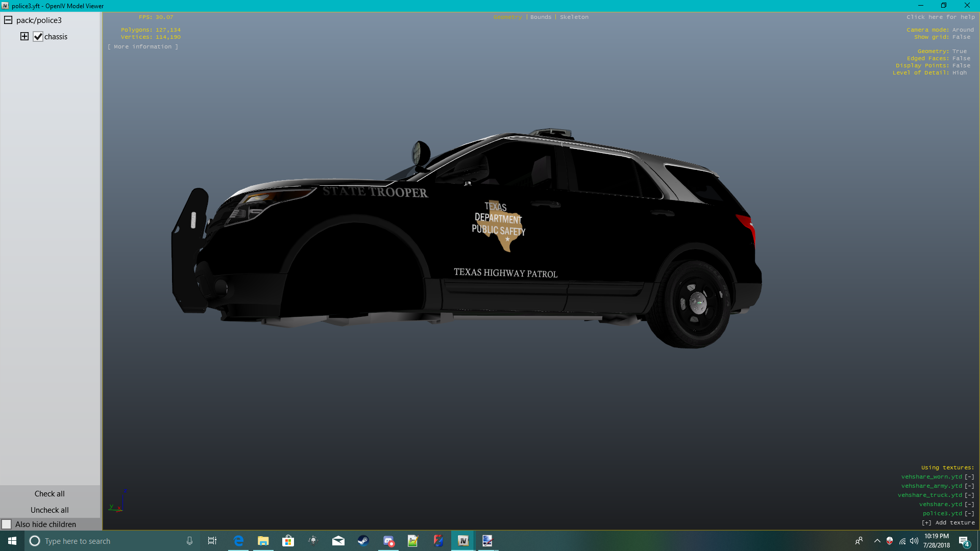Enable Also hide children checkbox
The image size is (980, 551).
[x=7, y=524]
